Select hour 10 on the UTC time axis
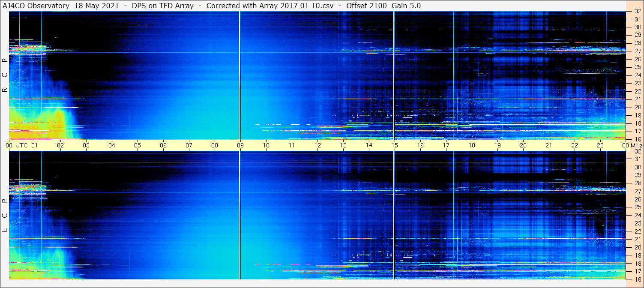Screen dimensions: 644x288 266,145
